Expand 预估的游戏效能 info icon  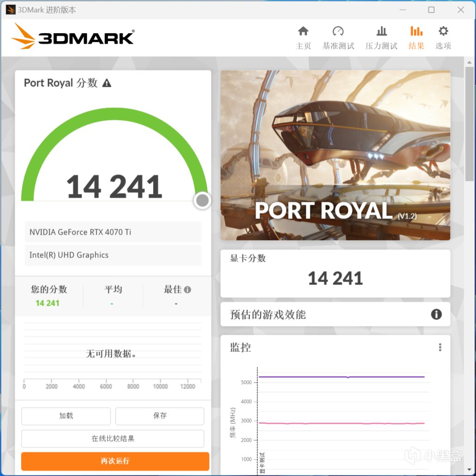[x=436, y=314]
